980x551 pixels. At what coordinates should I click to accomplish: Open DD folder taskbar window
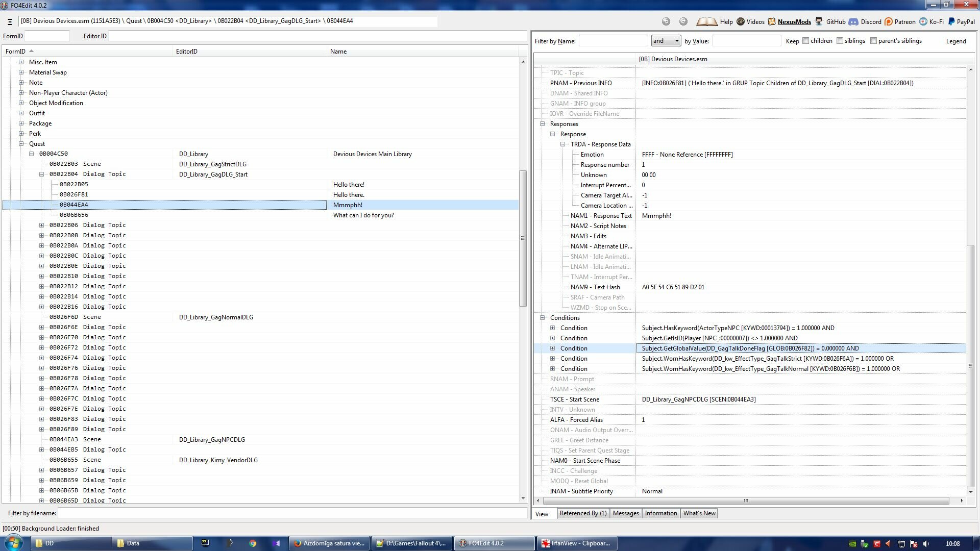(71, 543)
